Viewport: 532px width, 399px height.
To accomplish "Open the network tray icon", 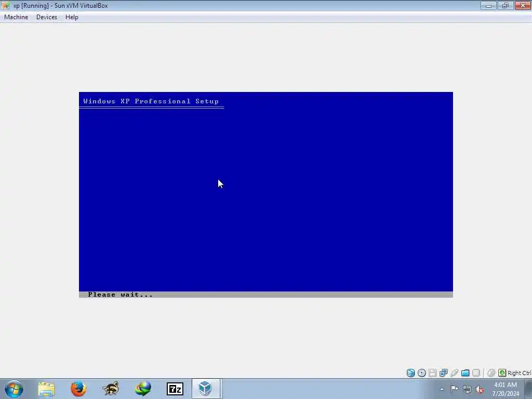I will coord(467,389).
